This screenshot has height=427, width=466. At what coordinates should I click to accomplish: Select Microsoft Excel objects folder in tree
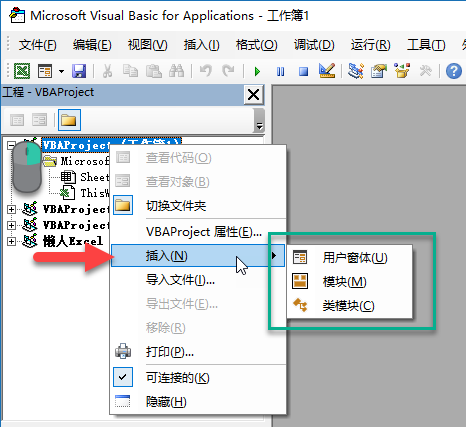pyautogui.click(x=84, y=161)
